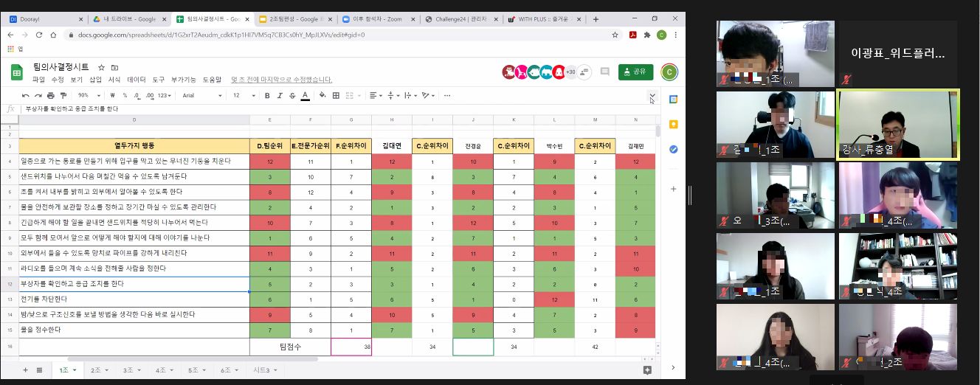This screenshot has height=385, width=980.
Task: Format cells as currency (₩)
Action: pyautogui.click(x=113, y=95)
